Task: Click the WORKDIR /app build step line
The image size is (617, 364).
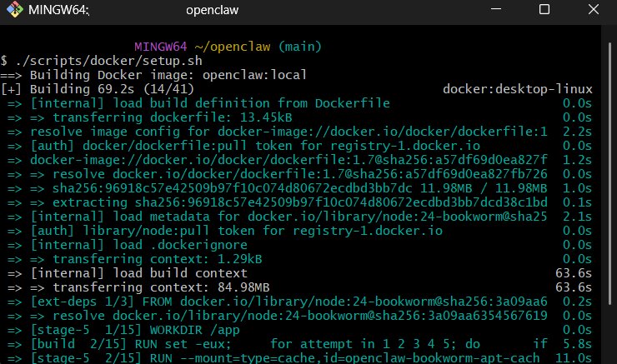Action: [x=117, y=330]
